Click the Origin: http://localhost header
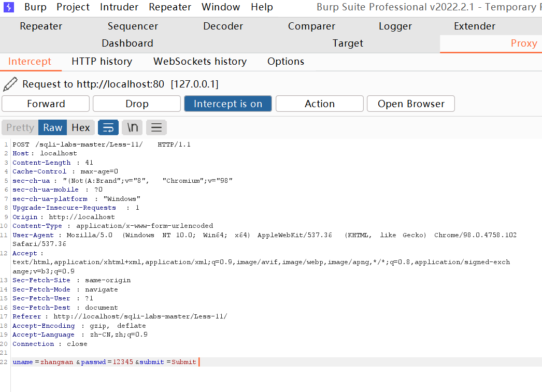The width and height of the screenshot is (542, 392). [x=64, y=217]
